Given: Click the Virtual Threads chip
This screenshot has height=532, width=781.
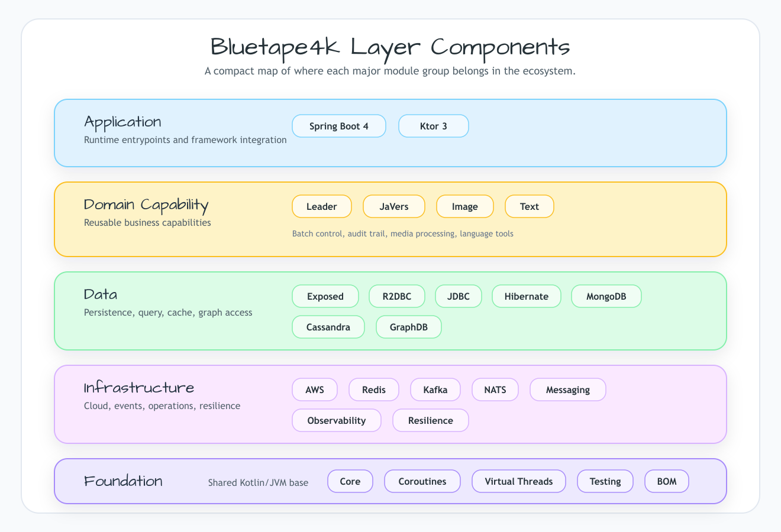Looking at the screenshot, I should (x=519, y=481).
